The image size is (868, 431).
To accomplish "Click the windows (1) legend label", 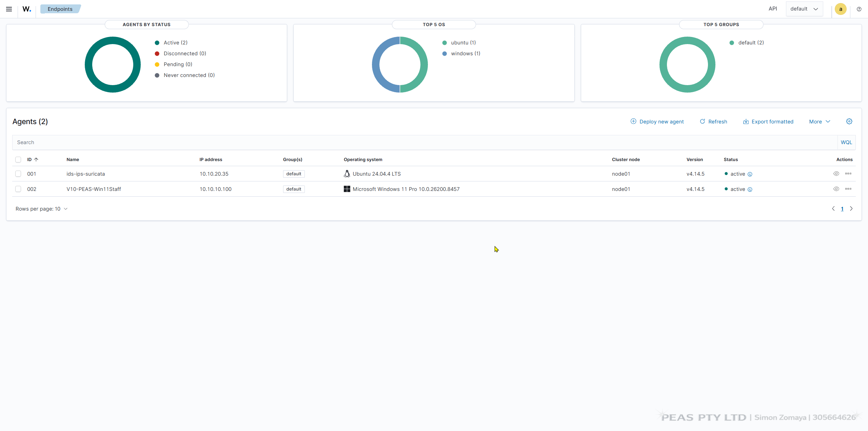I will pyautogui.click(x=466, y=54).
